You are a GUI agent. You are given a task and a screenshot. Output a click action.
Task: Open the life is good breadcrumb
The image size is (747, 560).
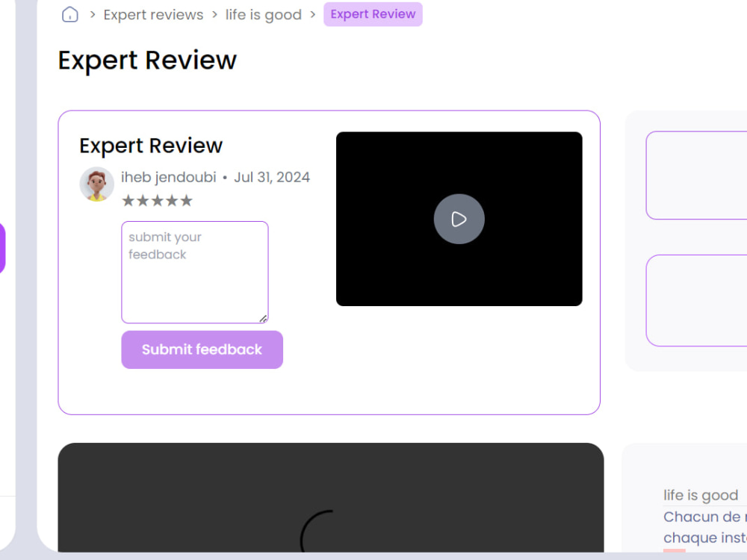point(264,15)
